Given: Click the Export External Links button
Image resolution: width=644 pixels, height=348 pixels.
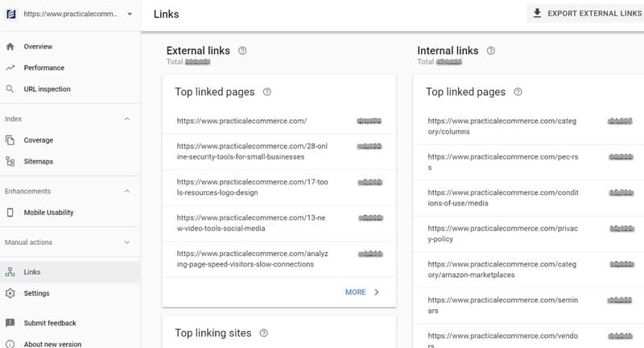Looking at the screenshot, I should (586, 14).
